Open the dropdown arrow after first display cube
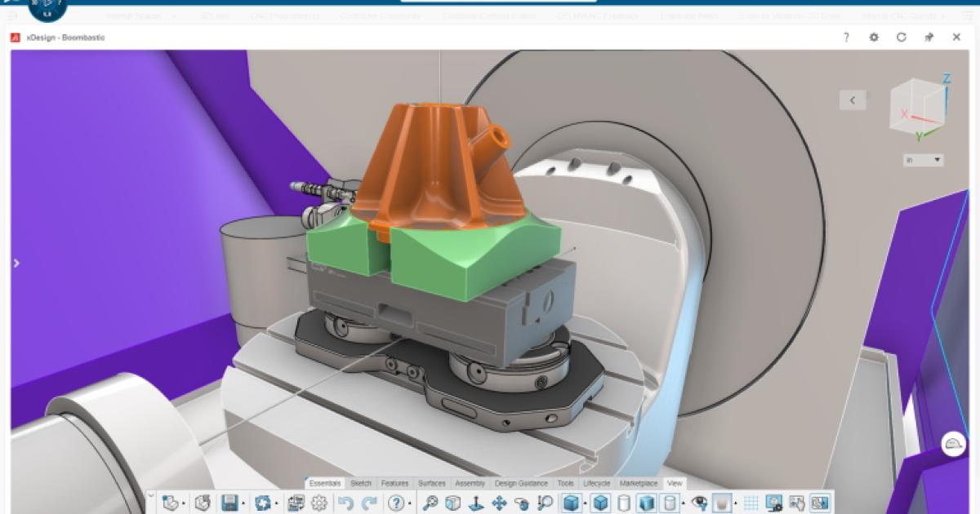The image size is (980, 514). (586, 504)
